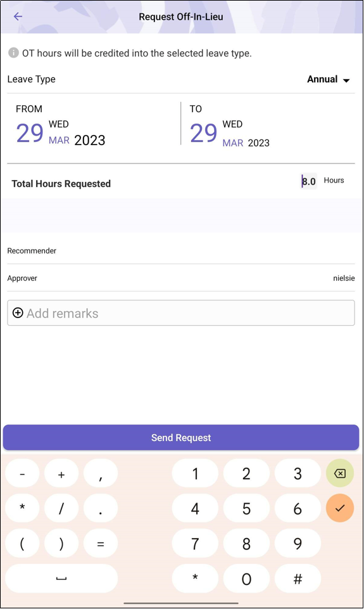Image resolution: width=364 pixels, height=609 pixels.
Task: Focus the Total Hours Requested field
Action: click(x=308, y=181)
